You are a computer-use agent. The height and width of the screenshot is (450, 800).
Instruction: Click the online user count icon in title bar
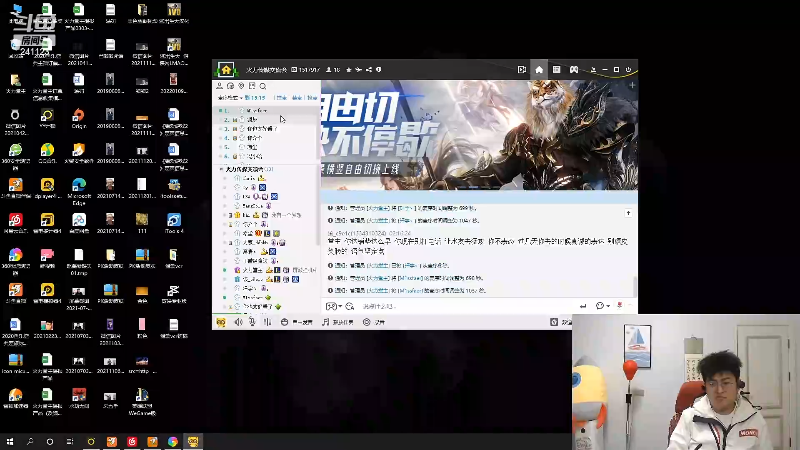[x=329, y=70]
